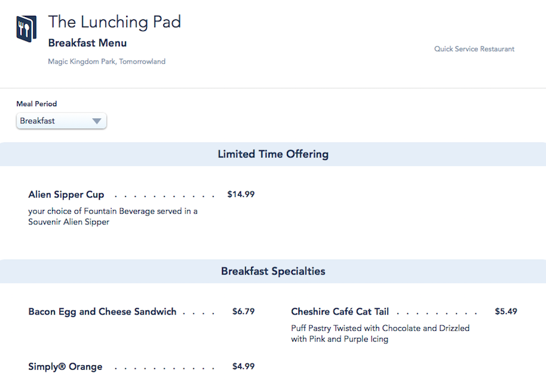Click the Alien Sipper Cup item
This screenshot has height=392, width=546.
pos(66,195)
